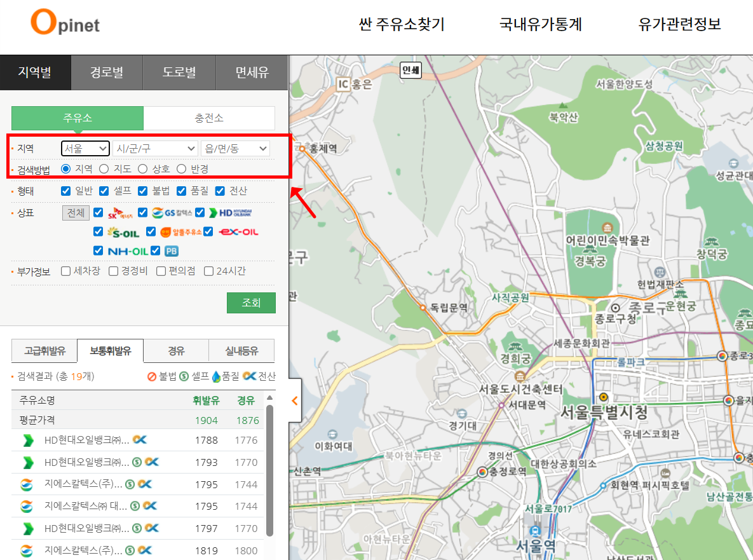
Task: Toggle the 불법 type checkbox
Action: click(x=142, y=191)
